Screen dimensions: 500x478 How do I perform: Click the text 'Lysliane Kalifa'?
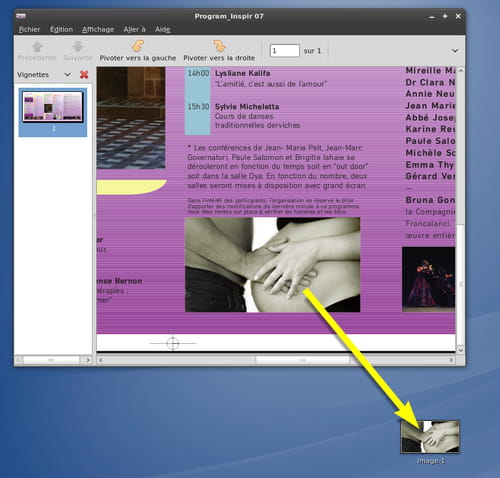243,73
